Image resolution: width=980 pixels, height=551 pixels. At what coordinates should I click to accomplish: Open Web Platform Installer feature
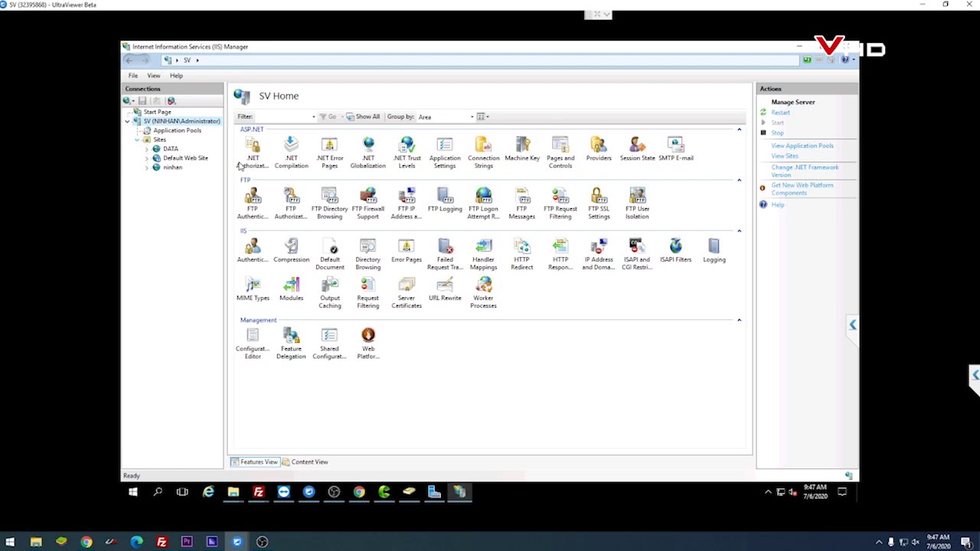pos(368,344)
